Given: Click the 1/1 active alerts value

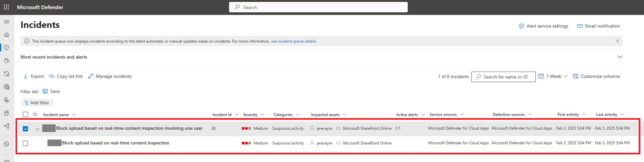Looking at the screenshot, I should [398, 128].
